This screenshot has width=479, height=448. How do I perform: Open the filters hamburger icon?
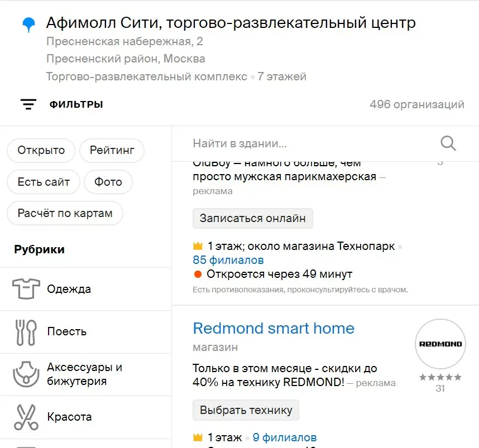coord(28,104)
